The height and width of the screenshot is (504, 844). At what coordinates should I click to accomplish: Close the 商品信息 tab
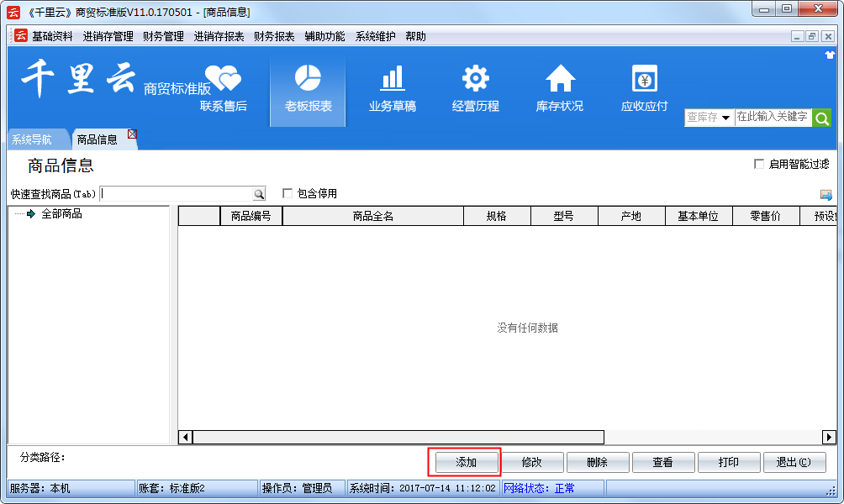[132, 134]
